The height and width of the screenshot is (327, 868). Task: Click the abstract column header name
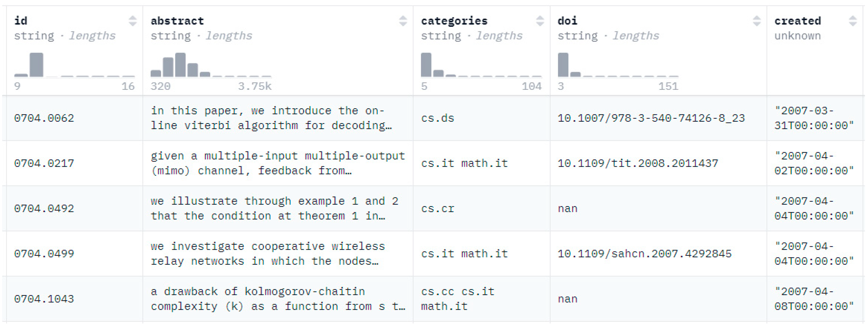(x=177, y=21)
